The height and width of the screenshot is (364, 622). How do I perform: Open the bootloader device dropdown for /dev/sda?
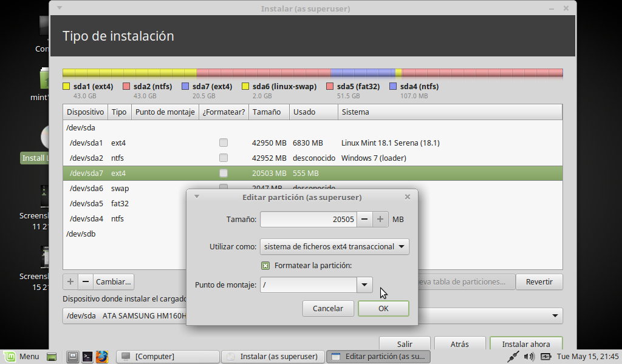[x=555, y=315]
